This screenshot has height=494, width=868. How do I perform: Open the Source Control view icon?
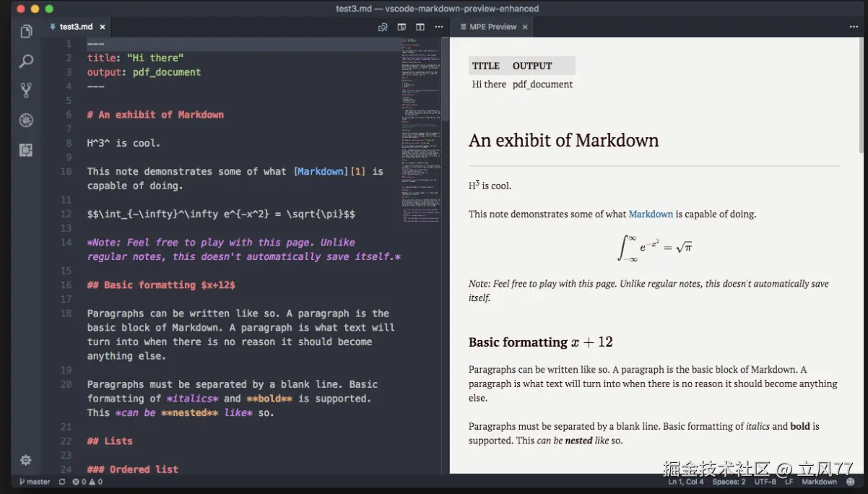pos(26,90)
